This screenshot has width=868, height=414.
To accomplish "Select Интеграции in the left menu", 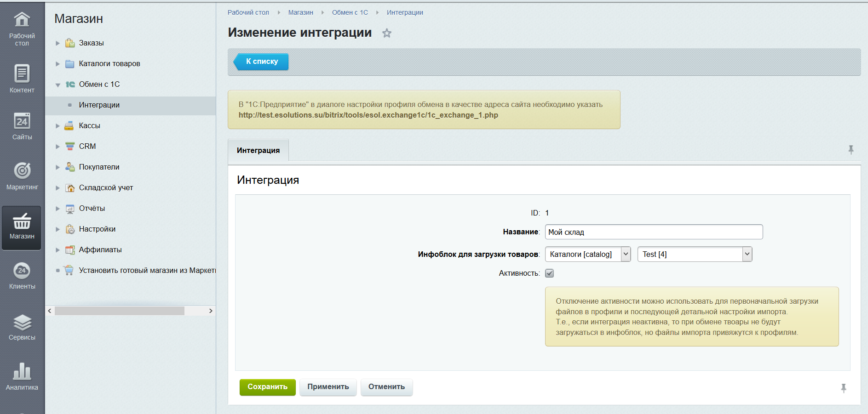I will pos(99,105).
